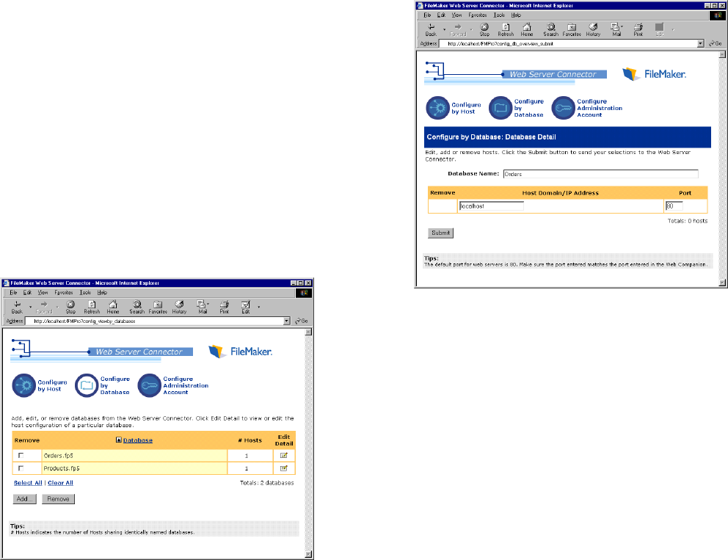
Task: Sort by the Database column link
Action: (137, 440)
